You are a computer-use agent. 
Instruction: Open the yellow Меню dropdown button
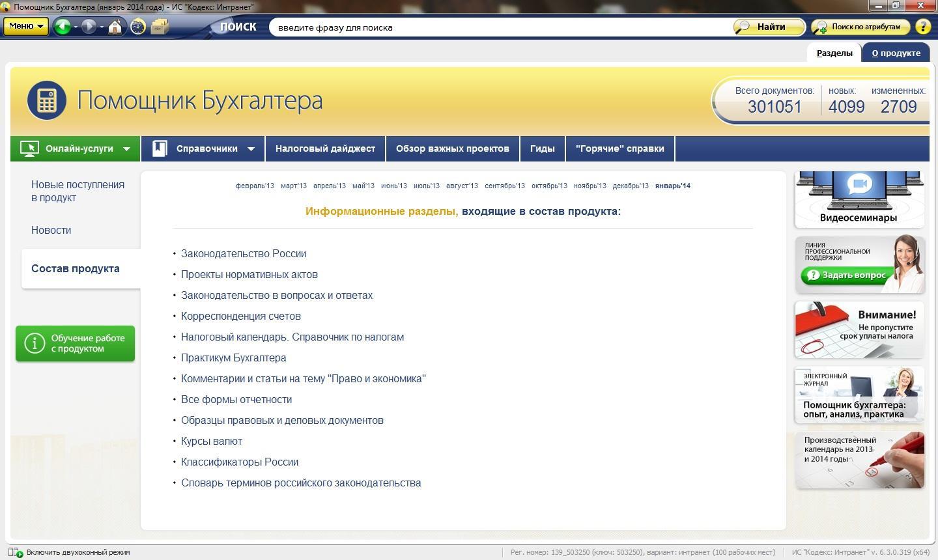26,26
